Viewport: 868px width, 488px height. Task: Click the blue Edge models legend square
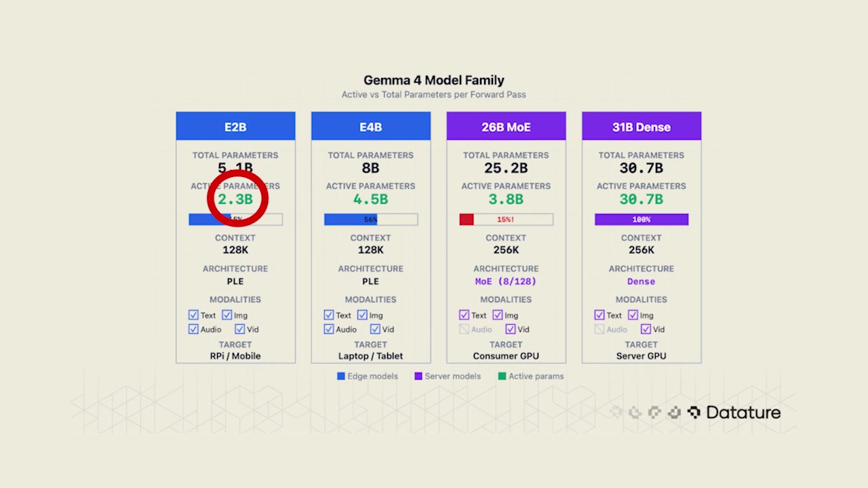[341, 376]
